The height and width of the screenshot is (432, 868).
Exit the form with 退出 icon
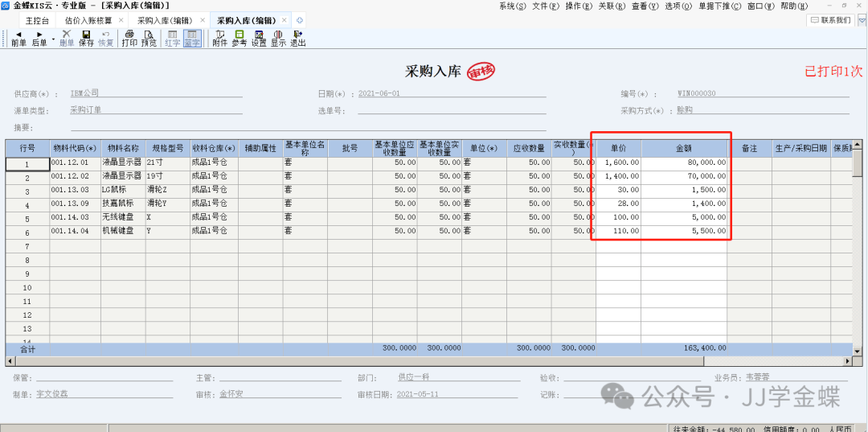point(298,39)
